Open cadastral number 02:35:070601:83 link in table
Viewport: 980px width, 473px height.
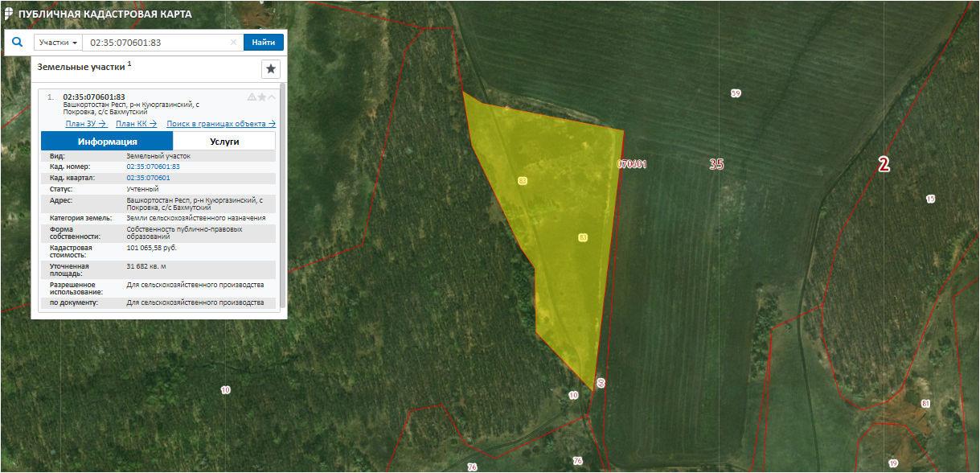tap(153, 167)
